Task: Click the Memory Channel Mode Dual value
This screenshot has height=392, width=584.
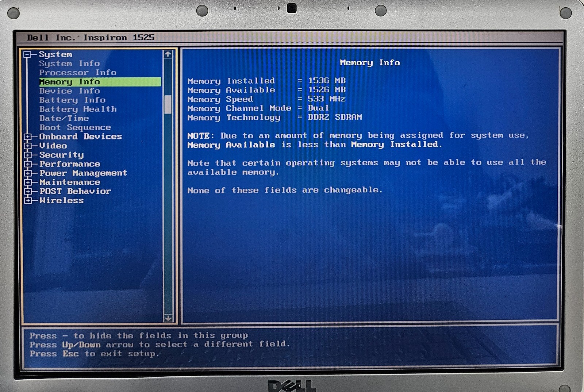Action: pyautogui.click(x=318, y=108)
